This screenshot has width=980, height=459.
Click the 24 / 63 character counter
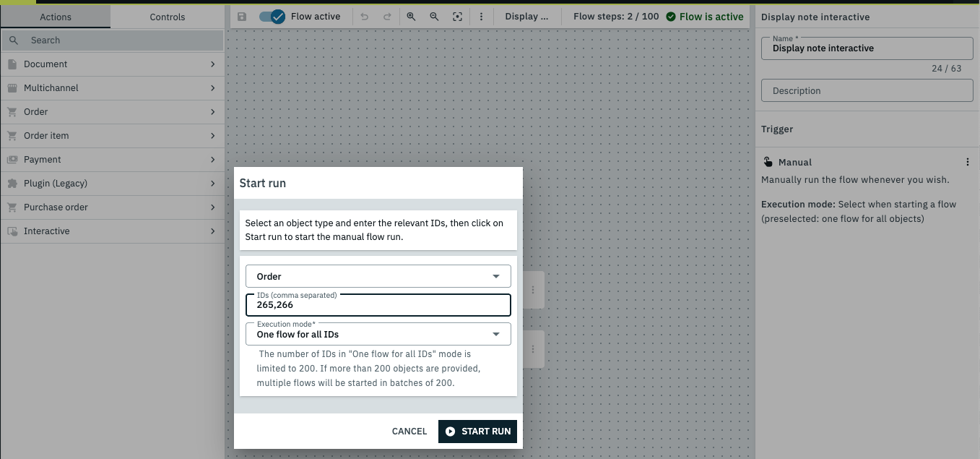947,69
